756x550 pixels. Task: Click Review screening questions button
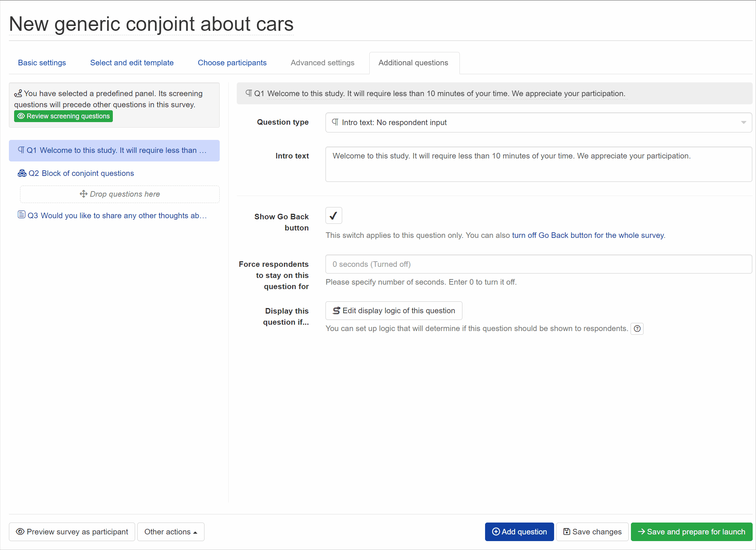coord(63,116)
